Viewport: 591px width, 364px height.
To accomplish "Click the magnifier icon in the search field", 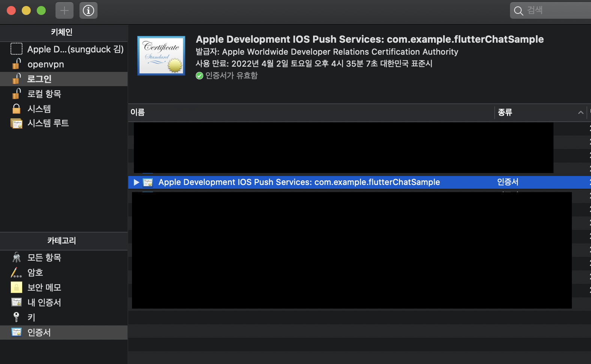I will [x=519, y=11].
